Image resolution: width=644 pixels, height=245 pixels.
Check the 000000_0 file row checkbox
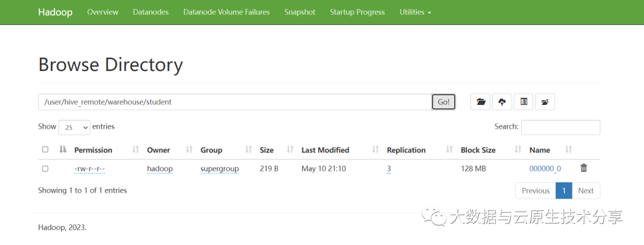pos(45,169)
